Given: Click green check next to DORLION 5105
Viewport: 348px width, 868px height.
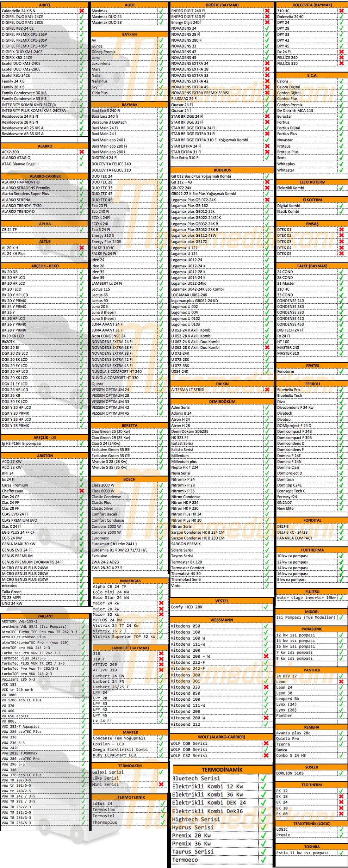Looking at the screenshot, I should click(341, 773).
